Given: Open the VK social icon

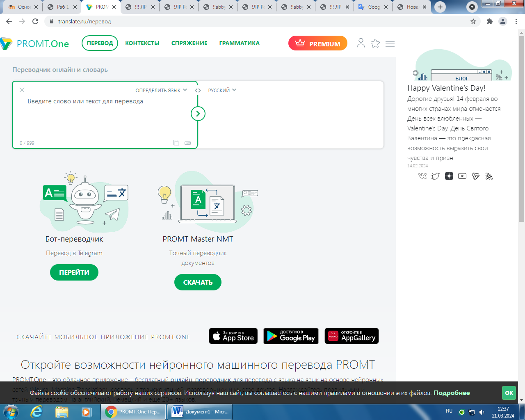Looking at the screenshot, I should [422, 176].
